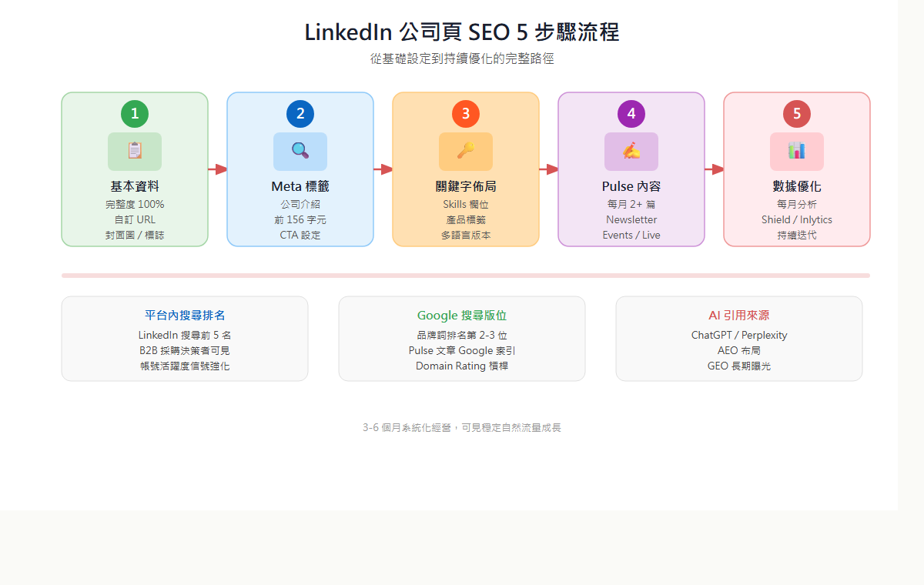924x585 pixels.
Task: Click the purple step 4 circle
Action: tap(631, 114)
